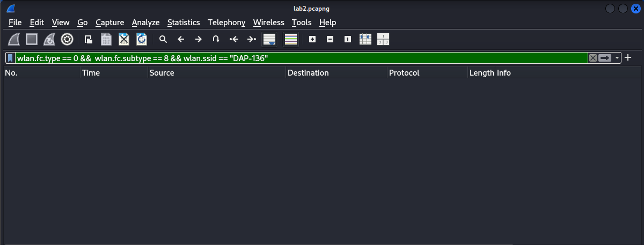Open the Capture menu
This screenshot has height=245, width=644.
pyautogui.click(x=110, y=23)
